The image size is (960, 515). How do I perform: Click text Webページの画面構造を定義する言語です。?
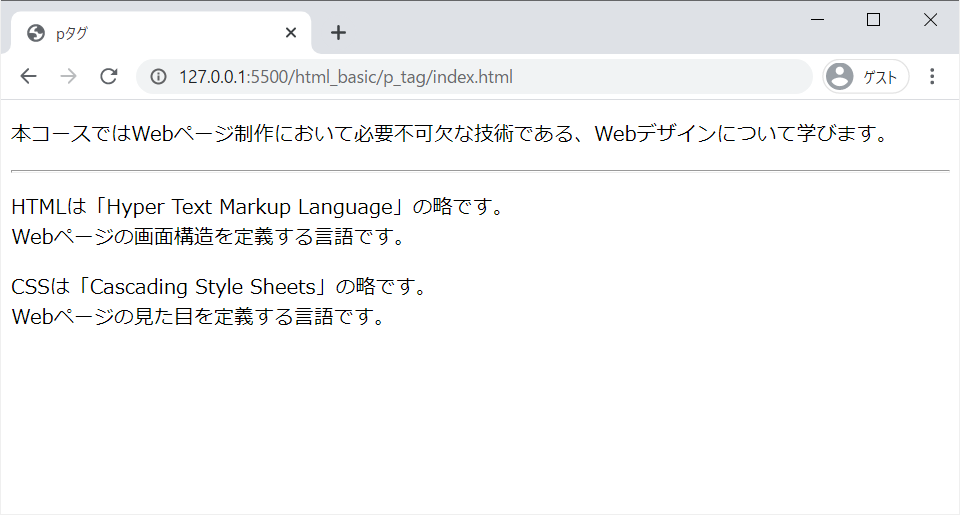209,236
